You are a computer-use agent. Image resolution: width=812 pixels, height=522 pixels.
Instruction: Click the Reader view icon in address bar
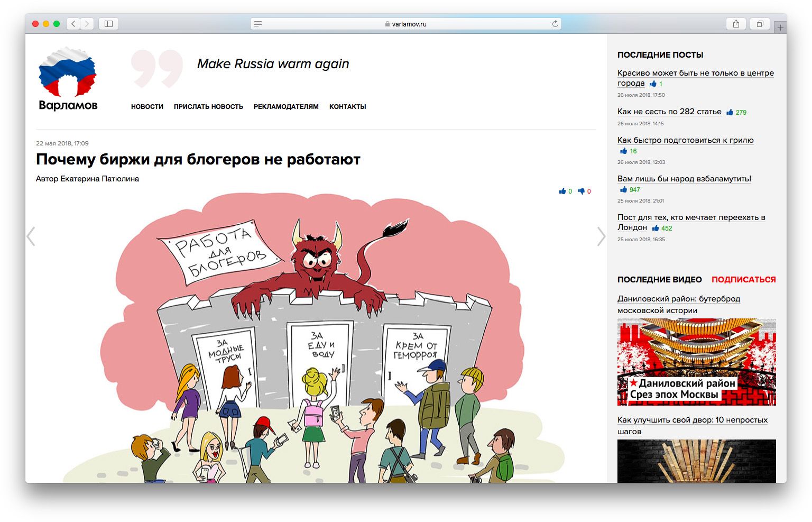pyautogui.click(x=258, y=24)
